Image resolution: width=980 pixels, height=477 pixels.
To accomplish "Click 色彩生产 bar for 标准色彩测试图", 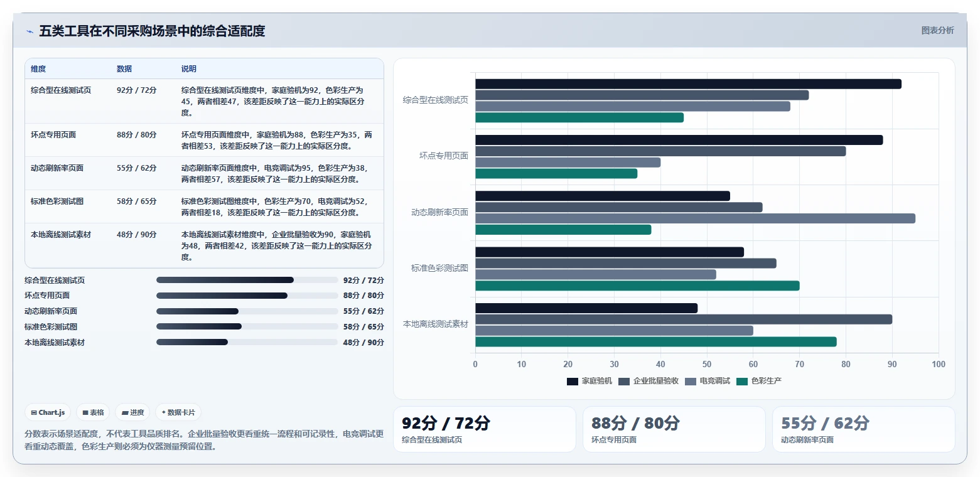I will tap(637, 286).
